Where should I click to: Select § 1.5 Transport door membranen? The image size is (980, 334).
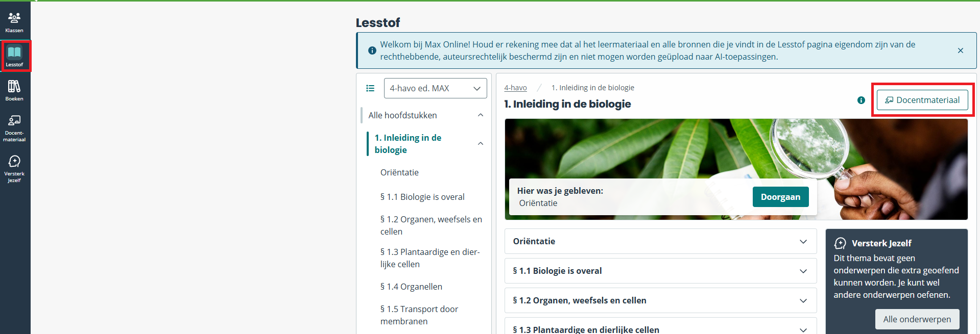419,315
